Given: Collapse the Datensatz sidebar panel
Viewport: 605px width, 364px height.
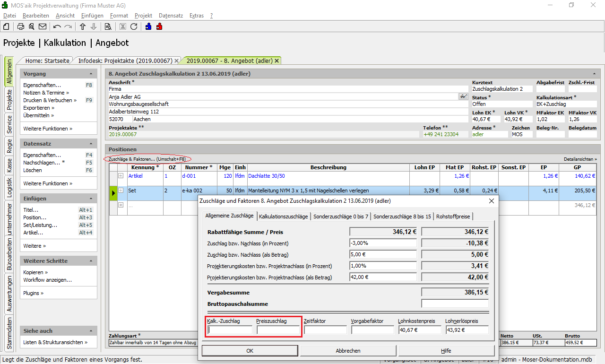Looking at the screenshot, I should (x=91, y=144).
